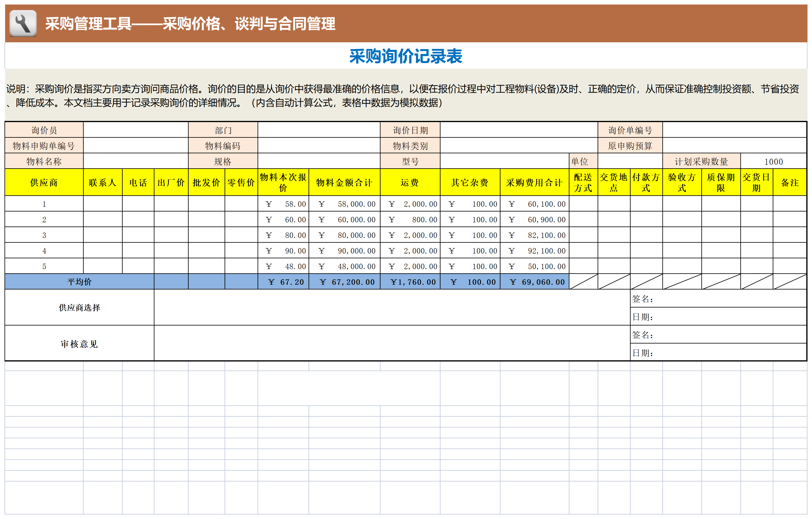This screenshot has height=519, width=812.
Task: Click the empty field next to 原申购预算
Action: coord(734,145)
